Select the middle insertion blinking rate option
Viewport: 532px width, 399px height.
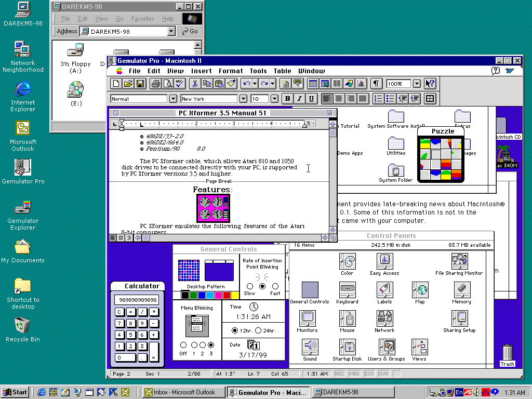pyautogui.click(x=262, y=286)
